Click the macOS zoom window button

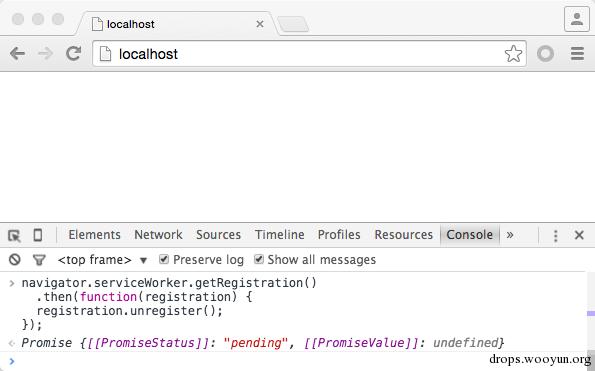[58, 19]
